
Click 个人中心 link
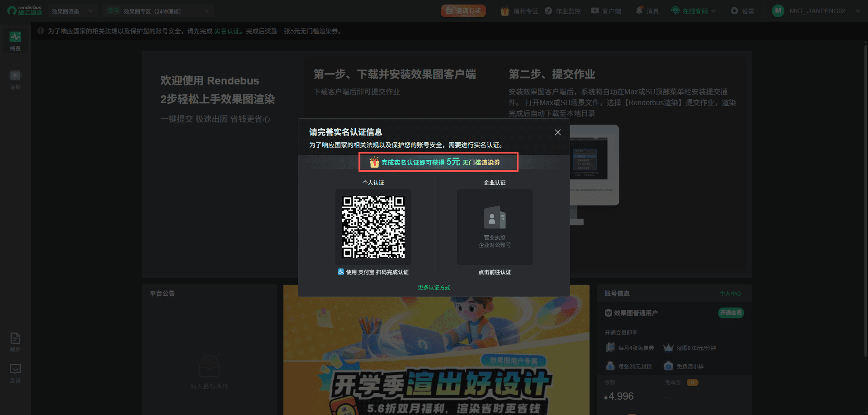[730, 294]
